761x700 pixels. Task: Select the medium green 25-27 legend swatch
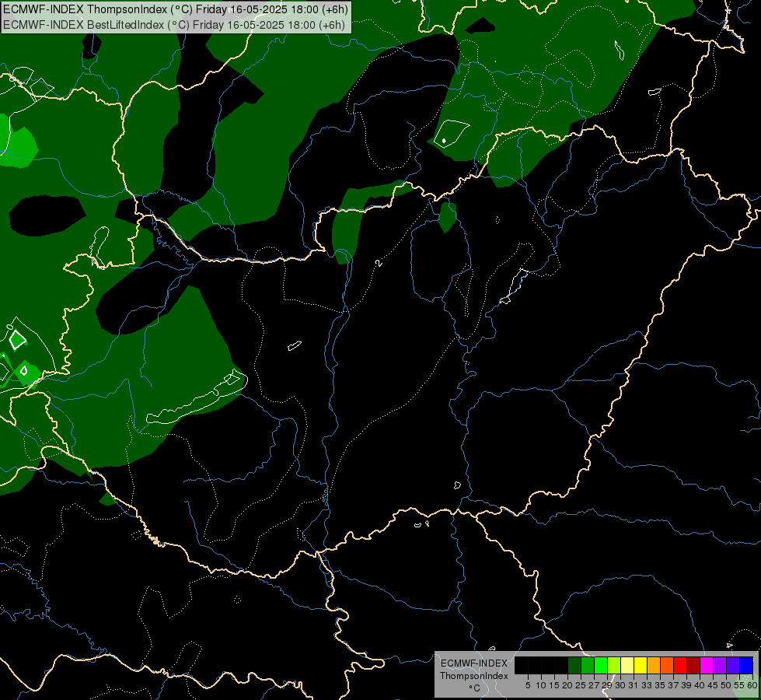588,665
